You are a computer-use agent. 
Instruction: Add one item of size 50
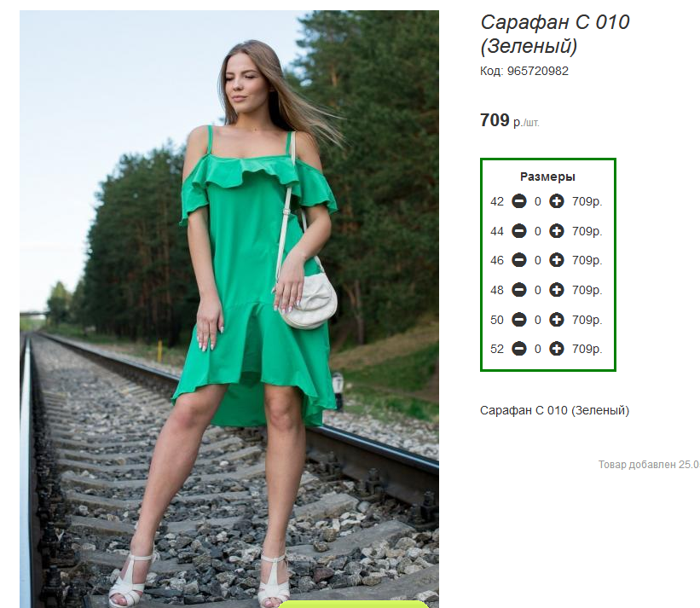click(x=556, y=320)
